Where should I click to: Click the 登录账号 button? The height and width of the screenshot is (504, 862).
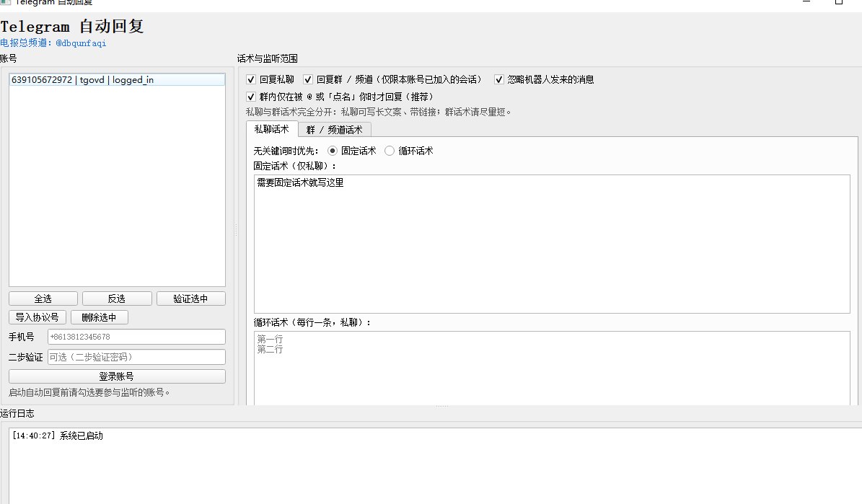117,376
